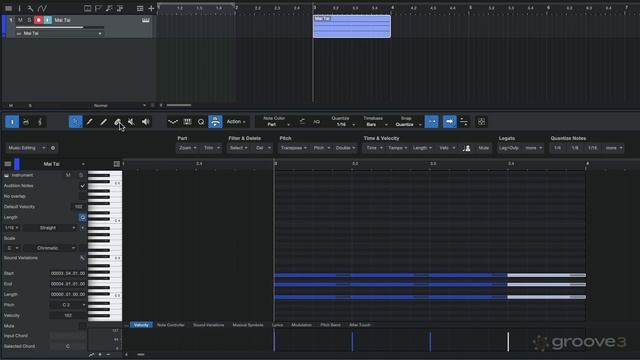The image size is (640, 360).
Task: Toggle the Mute checkbox in note inspector
Action: tap(82, 326)
